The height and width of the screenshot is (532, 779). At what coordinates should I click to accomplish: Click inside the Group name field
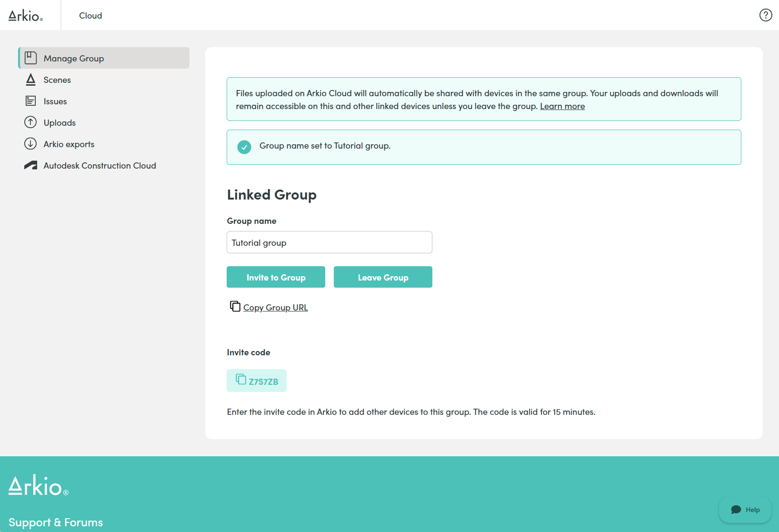(x=329, y=242)
